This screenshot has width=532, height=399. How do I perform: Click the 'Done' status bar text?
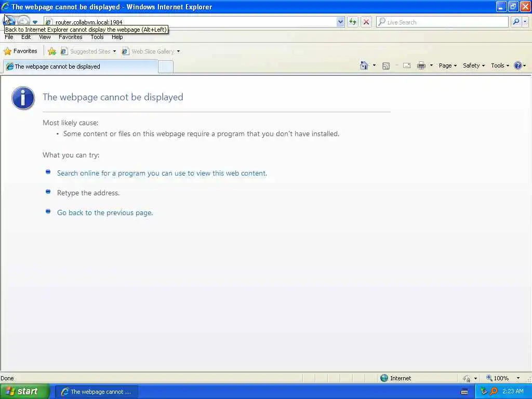pos(7,378)
